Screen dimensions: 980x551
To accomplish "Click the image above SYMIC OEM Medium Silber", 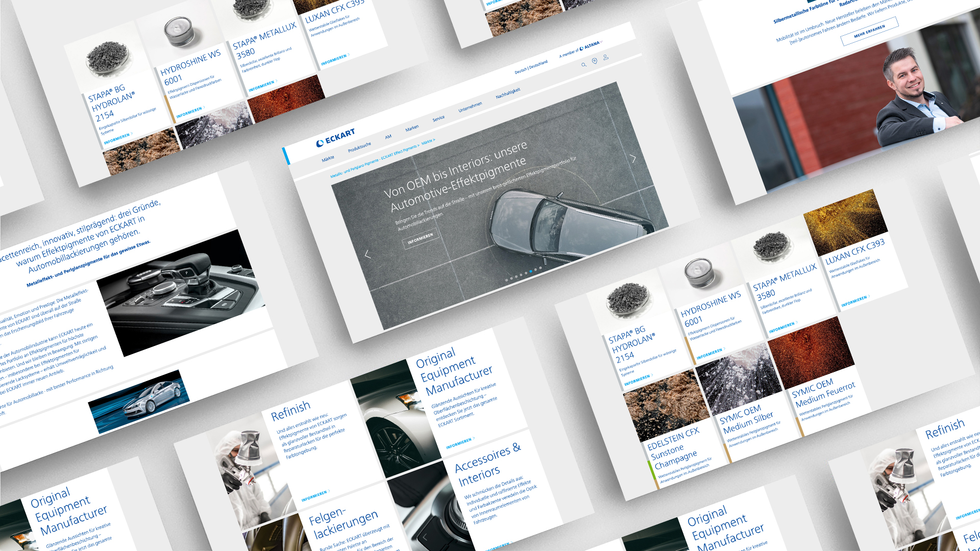I will 738,378.
